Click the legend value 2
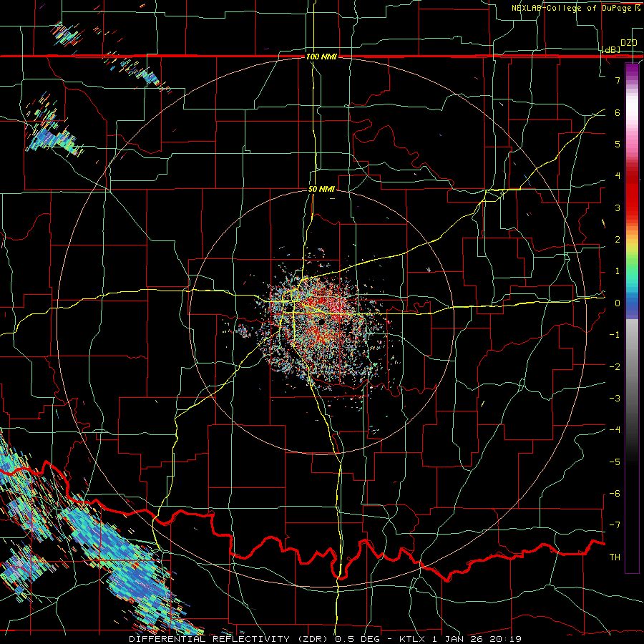 pos(618,240)
